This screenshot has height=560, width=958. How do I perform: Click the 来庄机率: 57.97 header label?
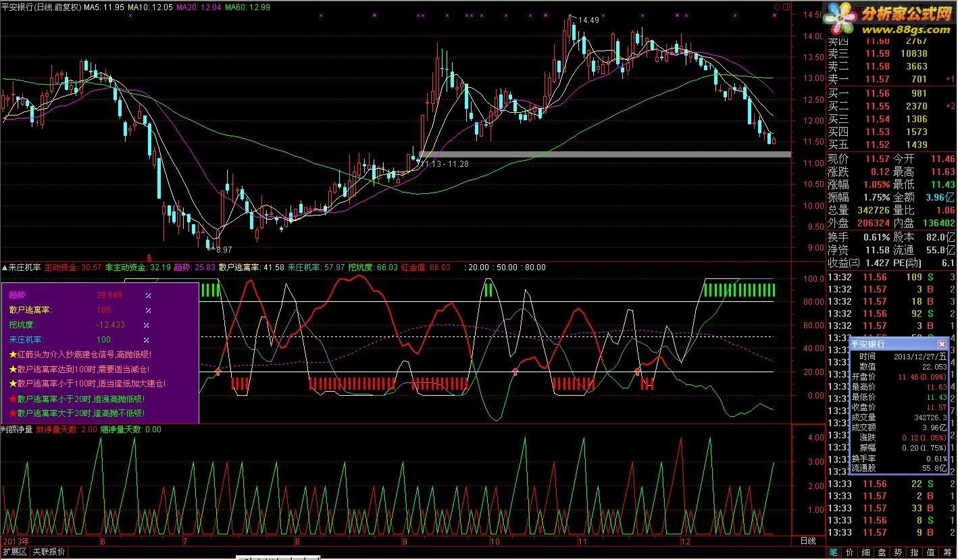pyautogui.click(x=316, y=268)
